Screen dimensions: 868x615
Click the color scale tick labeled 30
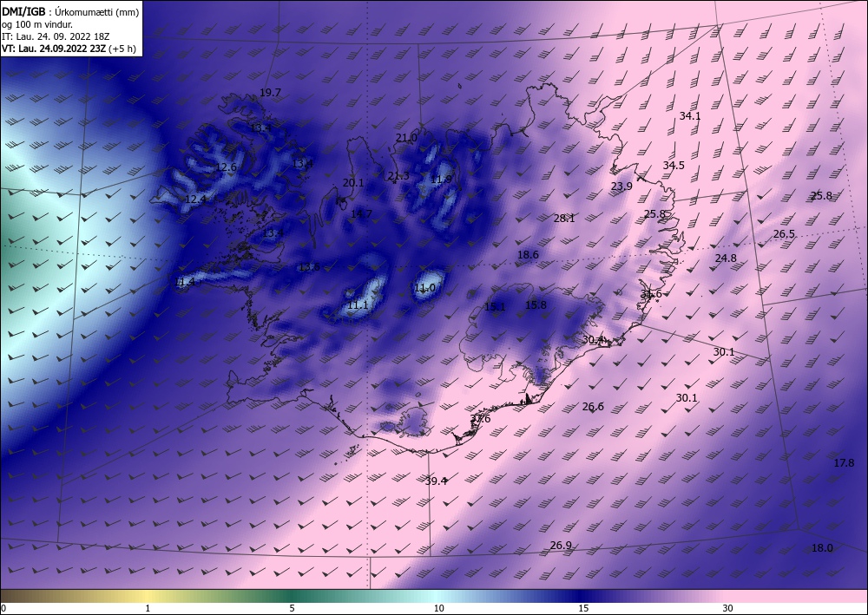(728, 609)
